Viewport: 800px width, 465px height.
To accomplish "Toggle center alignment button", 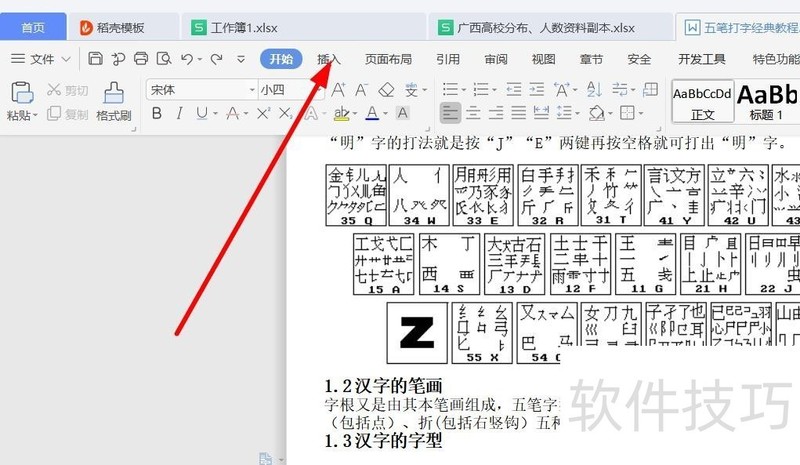I will [473, 113].
